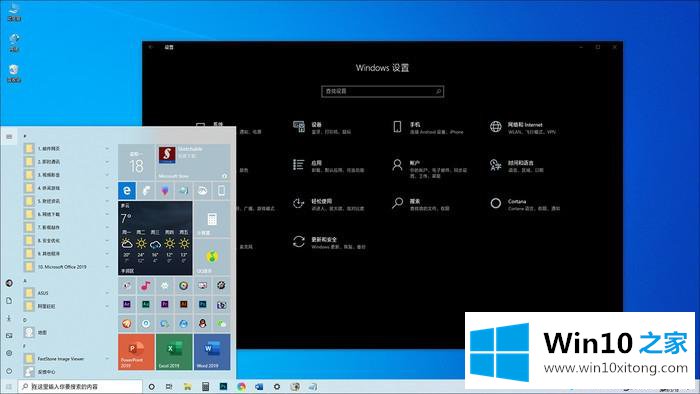Launch Adobe Audition from Start tiles

click(146, 304)
